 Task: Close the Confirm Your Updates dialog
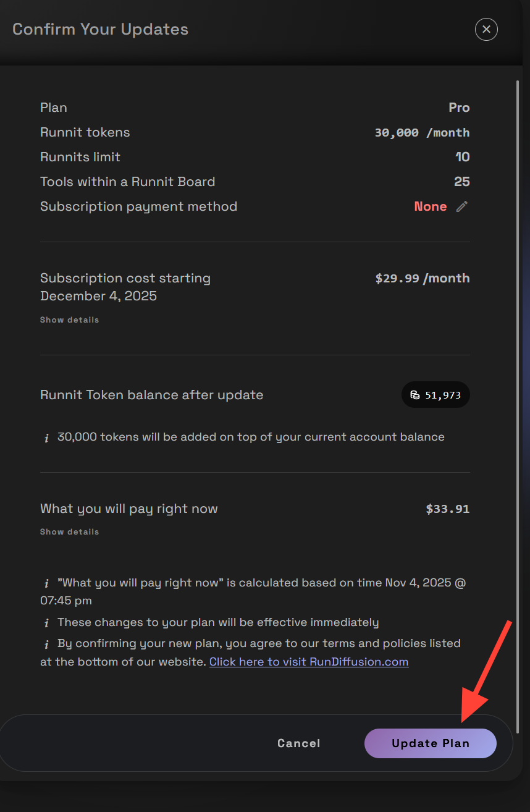[x=486, y=29]
